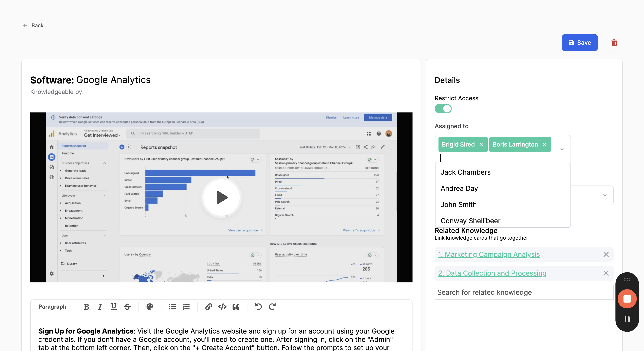This screenshot has height=351, width=644.
Task: Click the Analytics user avatar
Action: (388, 134)
